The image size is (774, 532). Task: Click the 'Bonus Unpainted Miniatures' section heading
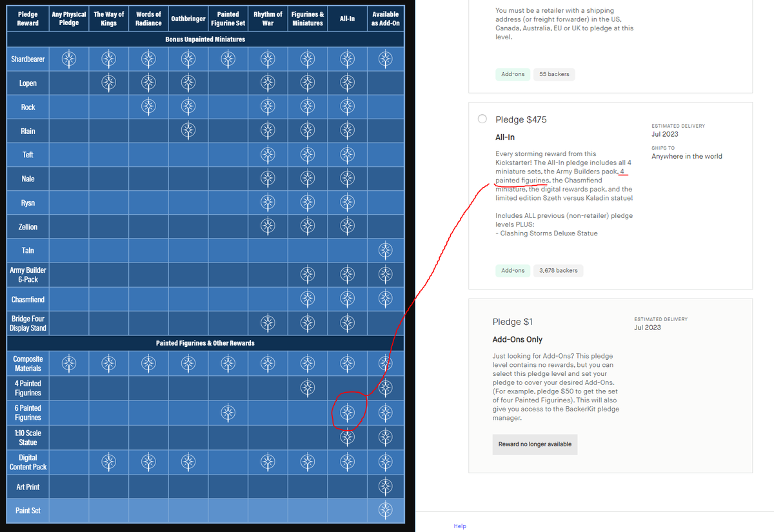[205, 39]
